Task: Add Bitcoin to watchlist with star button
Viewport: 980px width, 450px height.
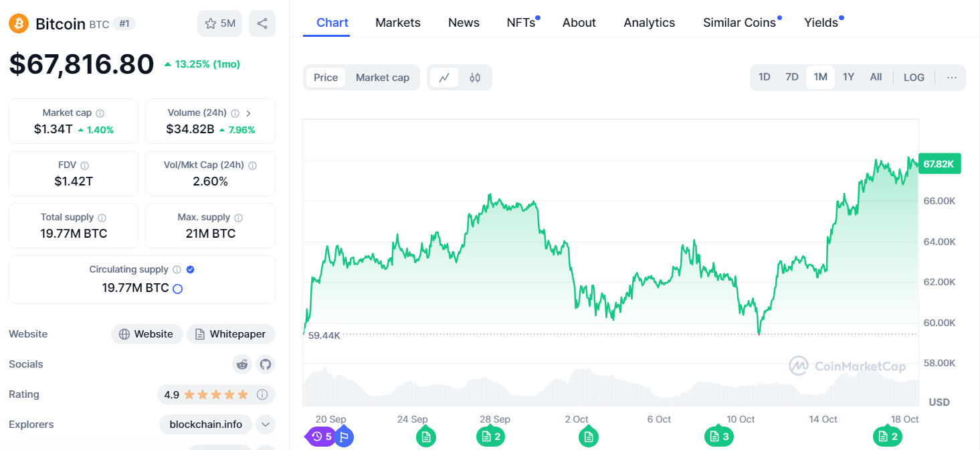Action: point(219,23)
